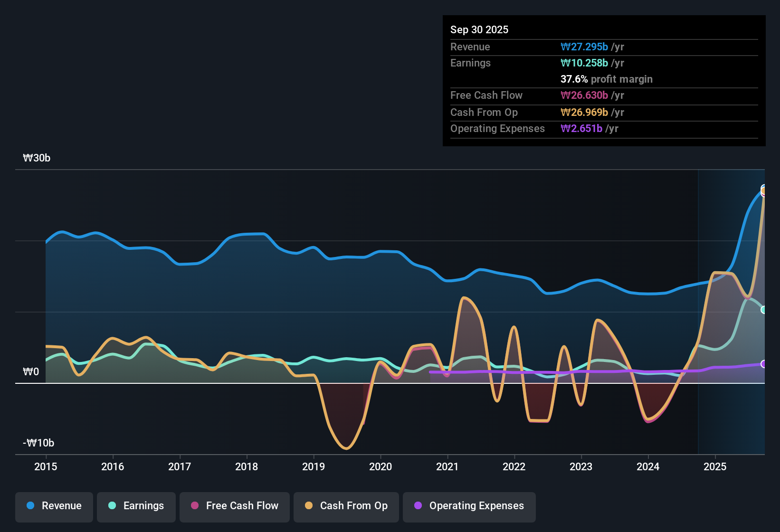This screenshot has height=532, width=780.
Task: Click the teal Earnings legend dot
Action: (112, 506)
